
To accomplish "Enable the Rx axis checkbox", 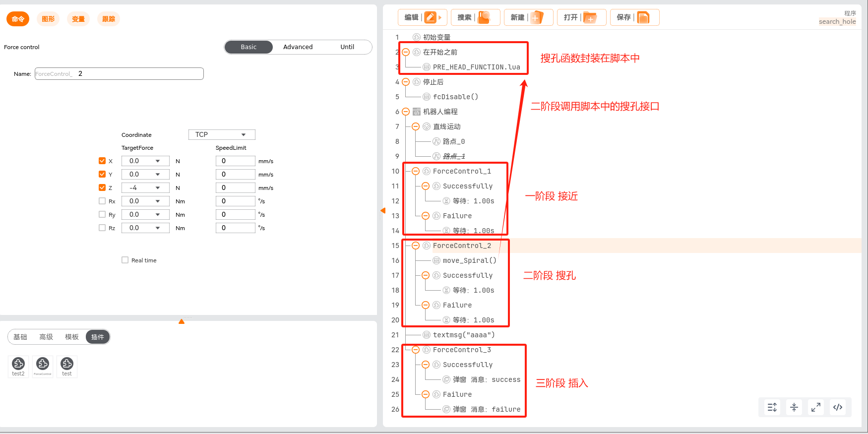I will 102,201.
